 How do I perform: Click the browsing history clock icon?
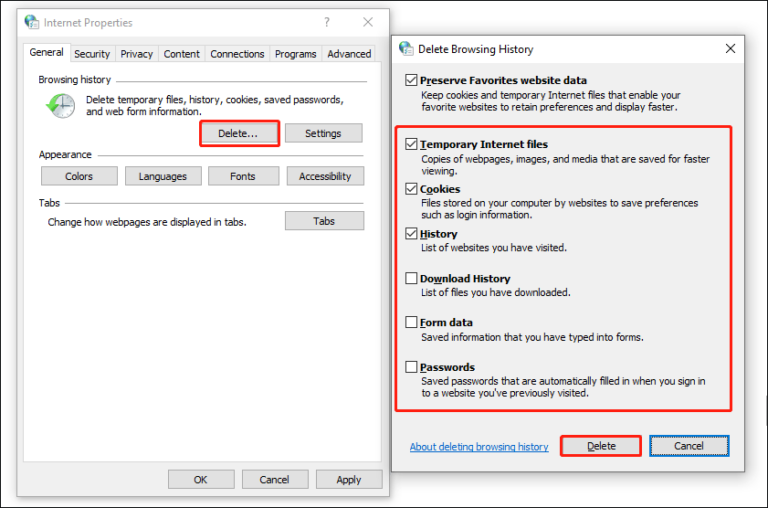(x=61, y=106)
